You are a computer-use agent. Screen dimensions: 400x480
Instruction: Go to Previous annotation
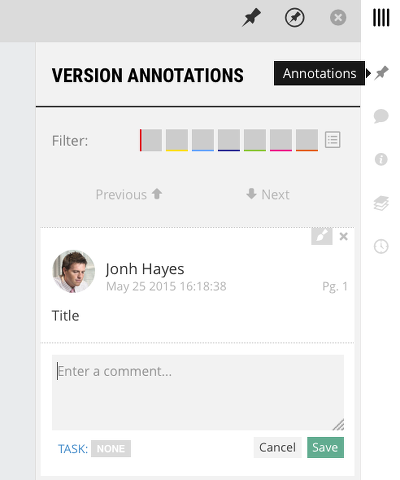point(129,194)
